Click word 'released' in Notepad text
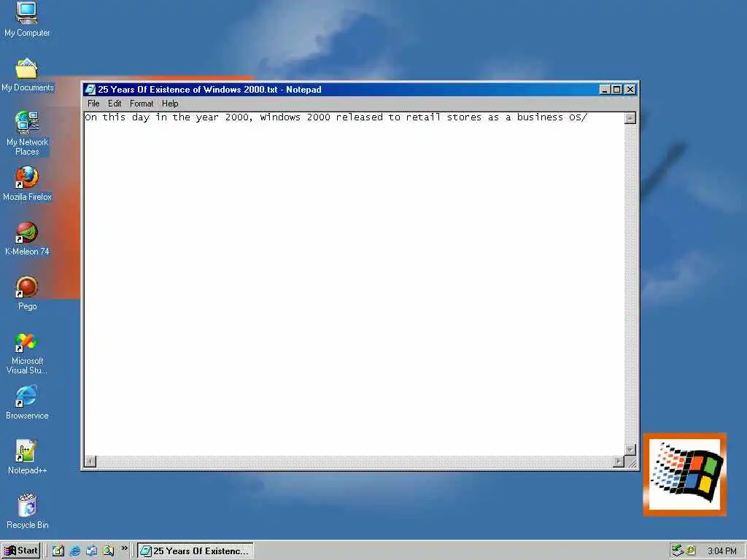This screenshot has height=560, width=747. tap(359, 117)
